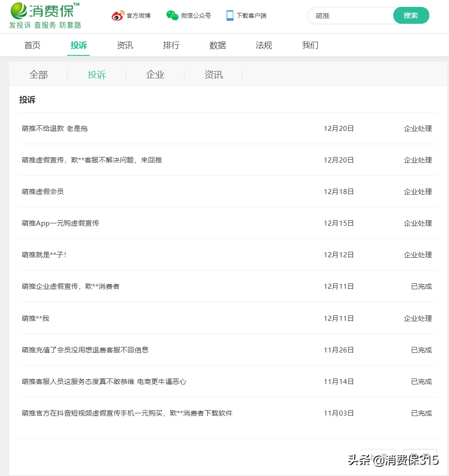Open complaint 萌推充值了会员没用想退费客服不回信息

[85, 350]
